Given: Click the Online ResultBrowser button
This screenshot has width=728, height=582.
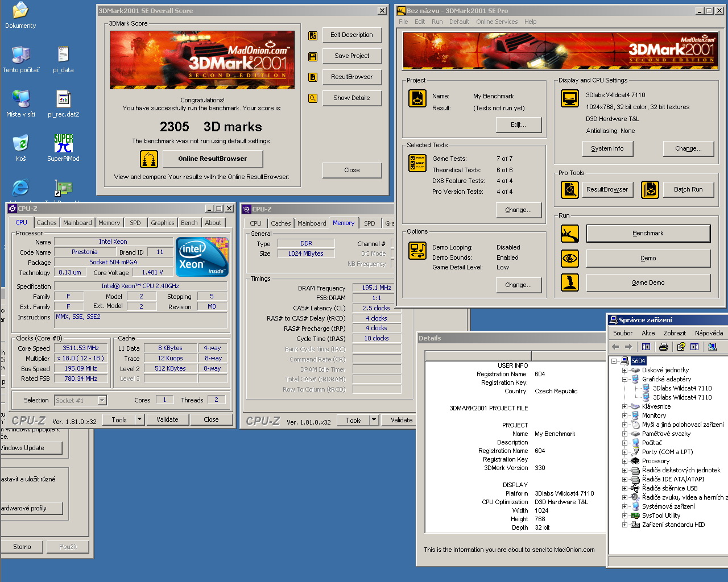Looking at the screenshot, I should click(x=213, y=159).
